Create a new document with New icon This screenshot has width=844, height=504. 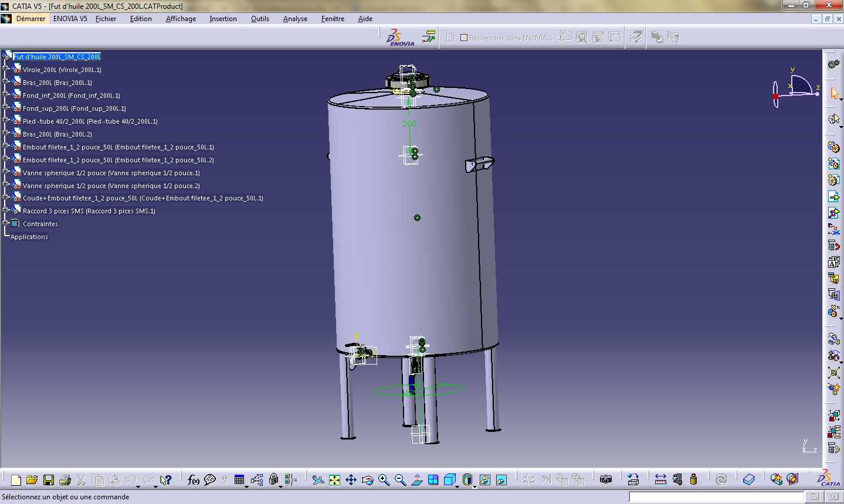pyautogui.click(x=16, y=480)
